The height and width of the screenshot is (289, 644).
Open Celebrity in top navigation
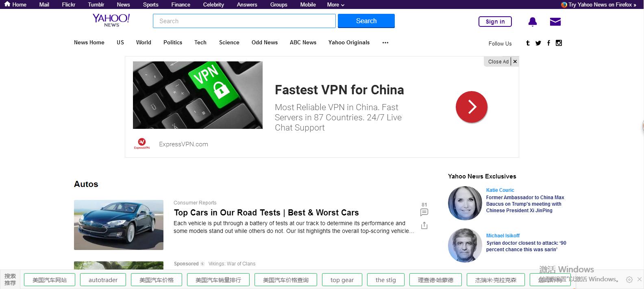pos(213,4)
